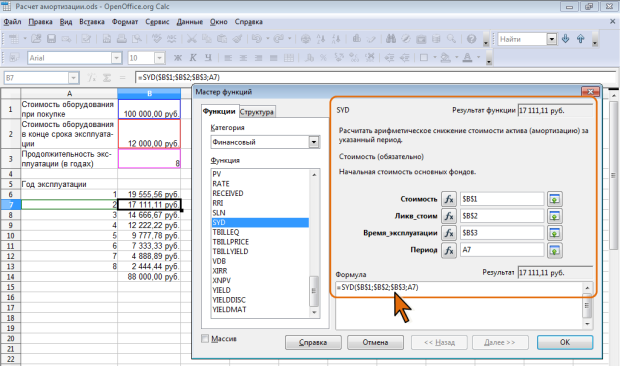This screenshot has height=366, width=620.
Task: Click the Sum sigma icon in formula bar
Action: [x=107, y=77]
